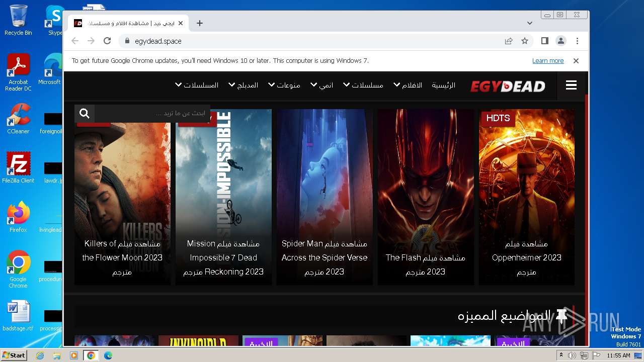The image size is (644, 362).
Task: Click the site search input field
Action: tap(152, 114)
